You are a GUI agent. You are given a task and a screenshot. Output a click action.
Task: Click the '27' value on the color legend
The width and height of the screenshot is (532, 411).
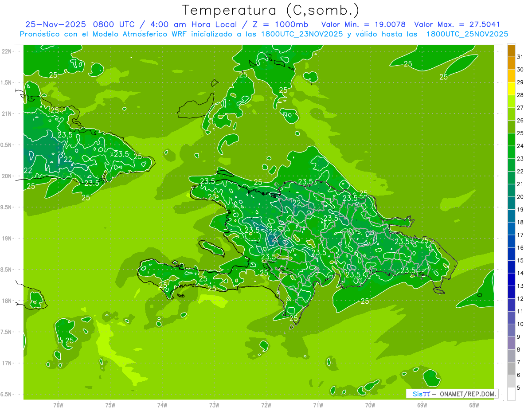(x=520, y=108)
